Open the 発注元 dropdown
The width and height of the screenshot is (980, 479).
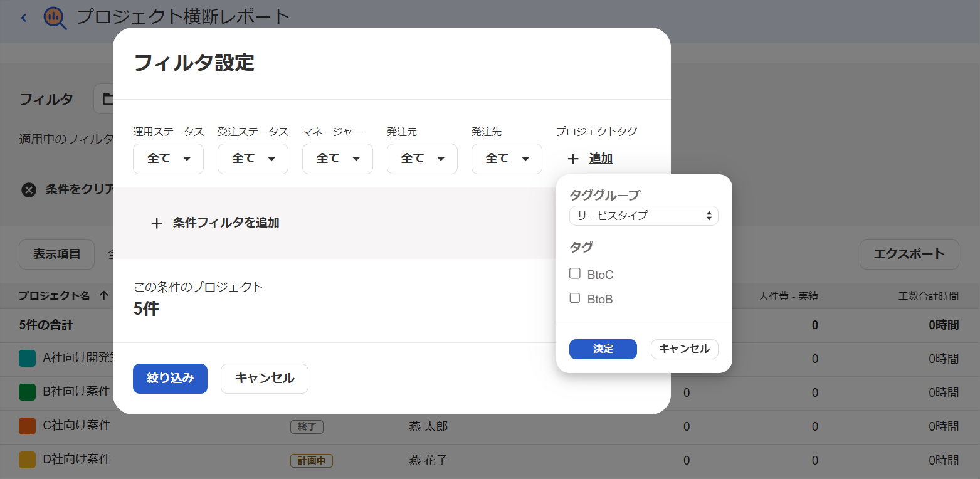coord(422,159)
